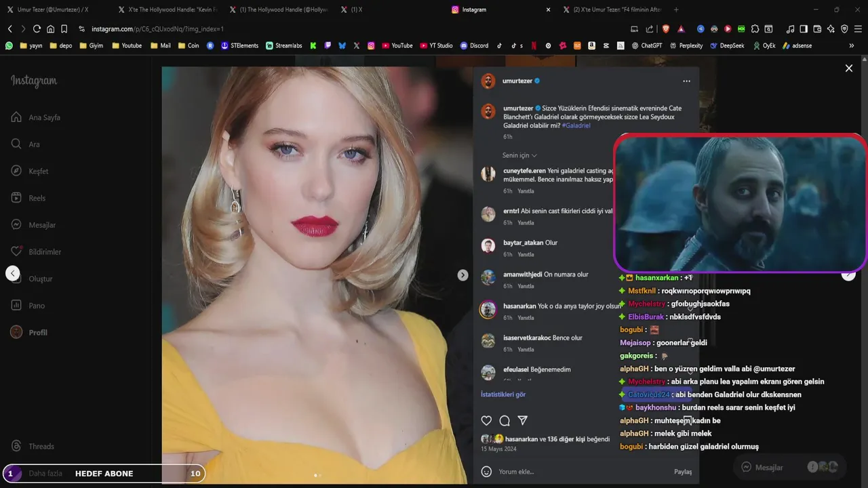The height and width of the screenshot is (488, 868).
Task: Click the 'Yorum ekle...' comment field
Action: (583, 472)
